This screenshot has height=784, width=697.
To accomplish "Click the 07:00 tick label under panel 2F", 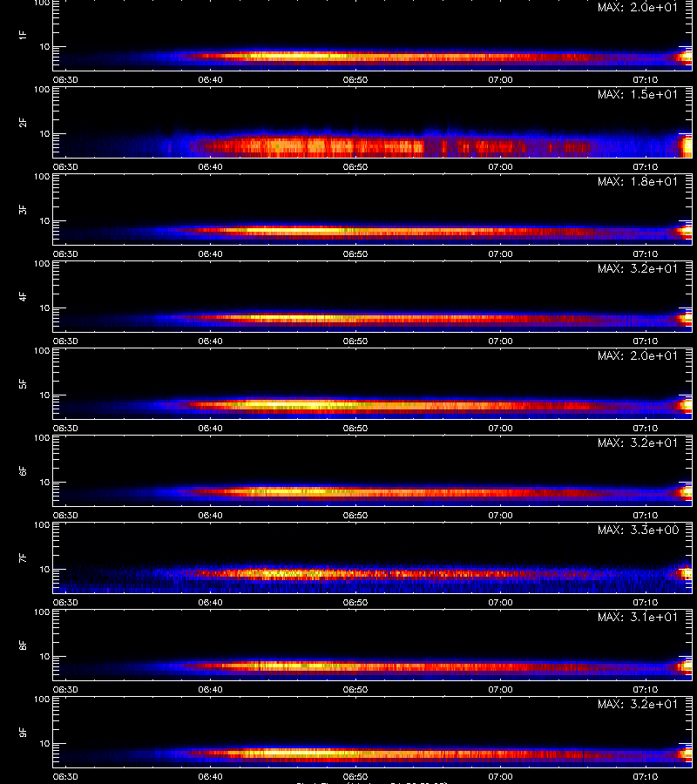I will click(x=500, y=166).
